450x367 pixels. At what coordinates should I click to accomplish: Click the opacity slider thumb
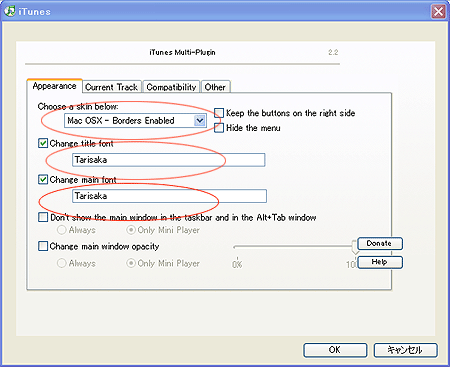tap(354, 248)
